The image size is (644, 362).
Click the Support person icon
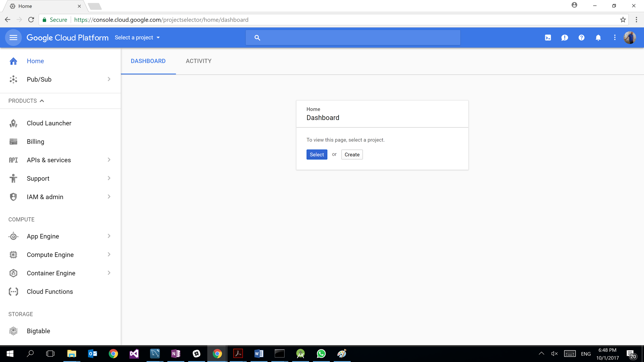pyautogui.click(x=13, y=178)
